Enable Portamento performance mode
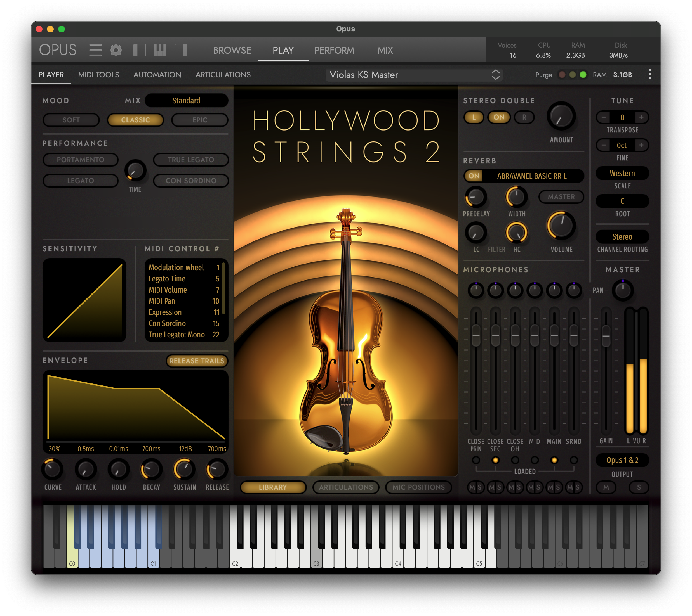 coord(81,160)
